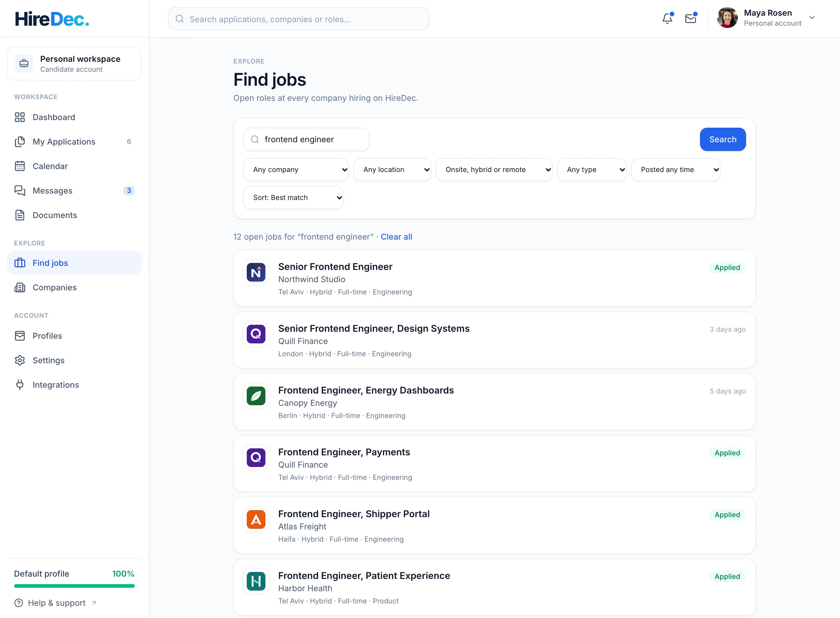
Task: Click the Applied badge on Payments job
Action: 727,453
